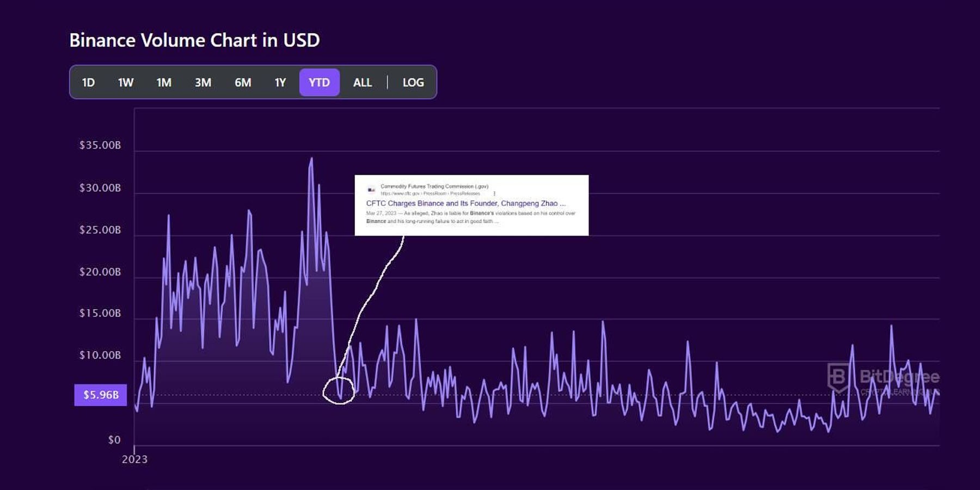The height and width of the screenshot is (490, 980).
Task: Show the 3M volume range
Action: [203, 83]
